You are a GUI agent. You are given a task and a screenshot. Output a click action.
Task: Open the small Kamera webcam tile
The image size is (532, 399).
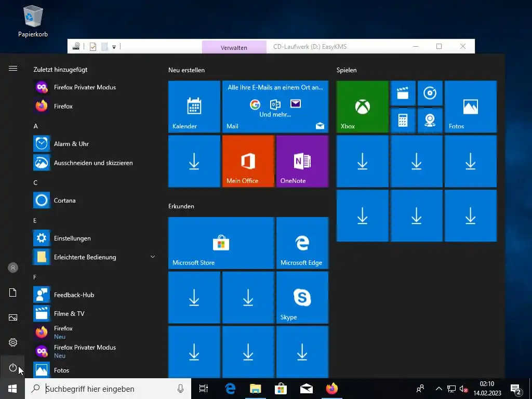(430, 120)
